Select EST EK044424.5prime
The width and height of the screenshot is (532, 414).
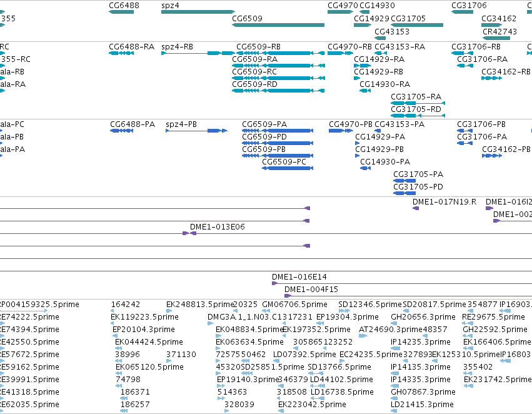118,348
